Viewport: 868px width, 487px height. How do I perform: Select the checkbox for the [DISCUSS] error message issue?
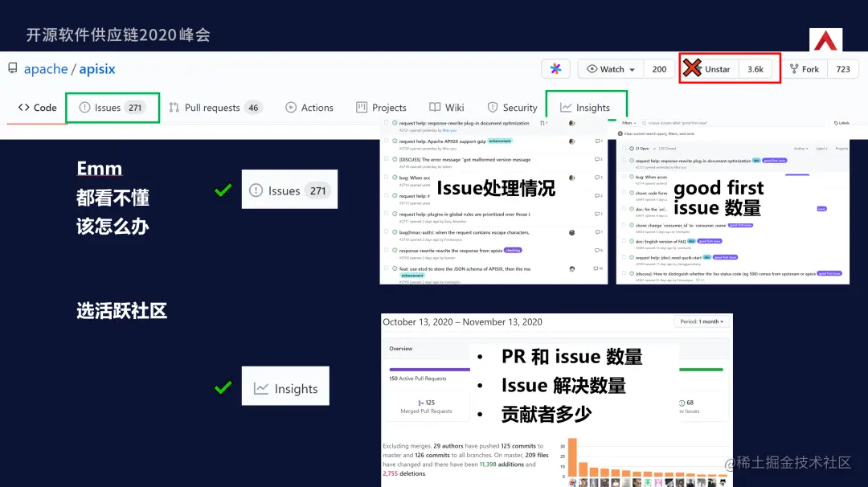[385, 159]
